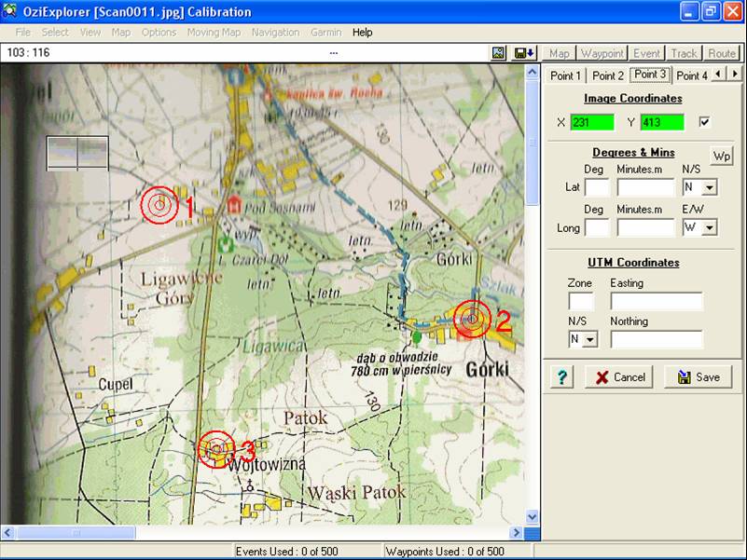The width and height of the screenshot is (747, 560).
Task: Click the Map toolbar button
Action: 560,53
